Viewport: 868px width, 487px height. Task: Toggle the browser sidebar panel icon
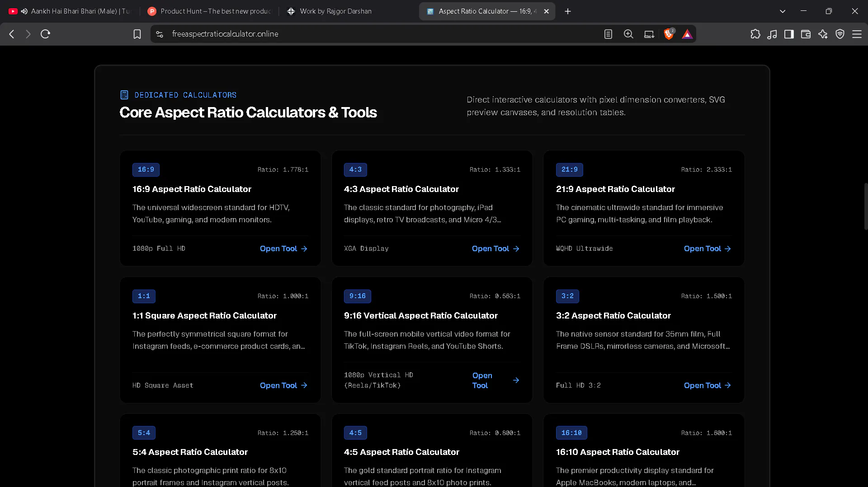coord(789,34)
